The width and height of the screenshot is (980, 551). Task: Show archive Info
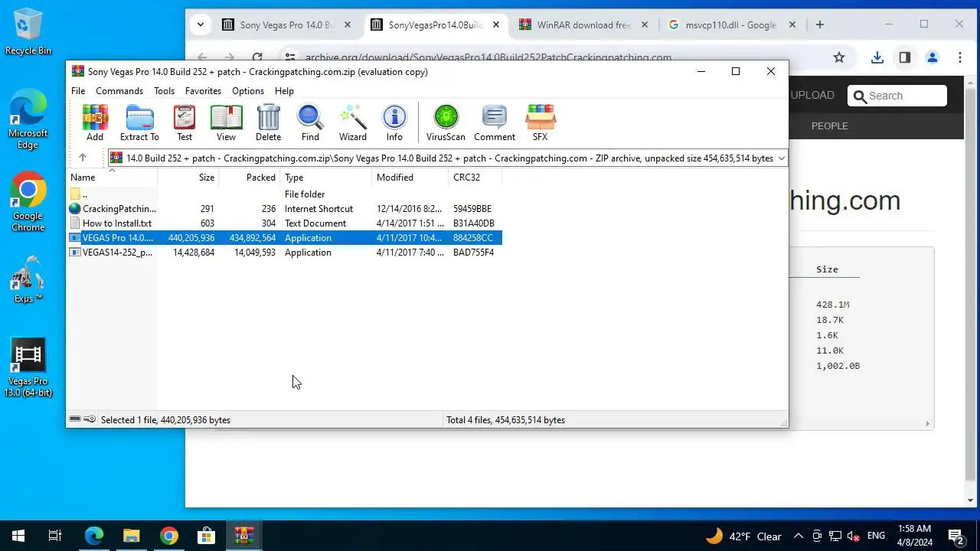tap(394, 123)
